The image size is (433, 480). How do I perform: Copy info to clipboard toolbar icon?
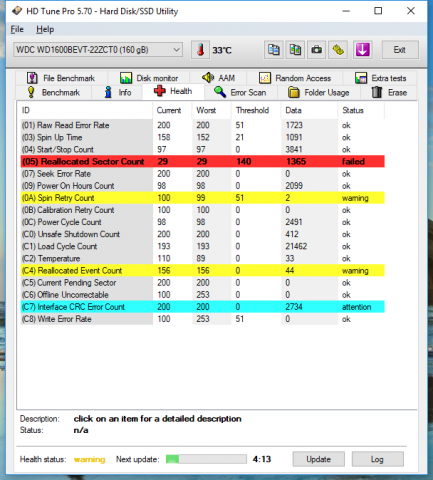click(274, 50)
